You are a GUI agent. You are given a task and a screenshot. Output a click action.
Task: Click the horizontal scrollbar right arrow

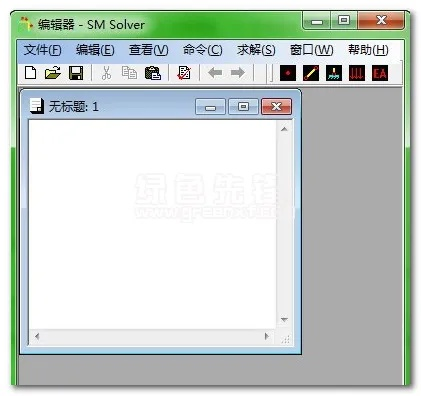click(x=267, y=336)
